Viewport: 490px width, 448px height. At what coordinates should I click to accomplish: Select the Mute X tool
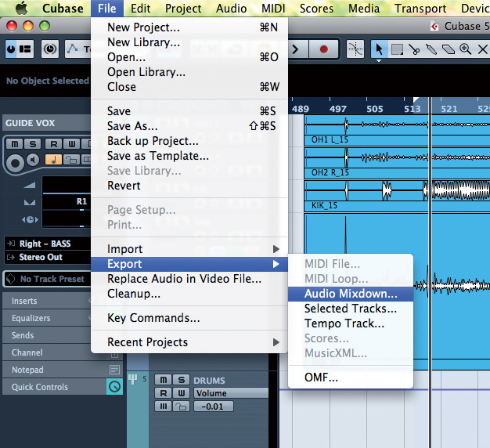click(x=482, y=49)
